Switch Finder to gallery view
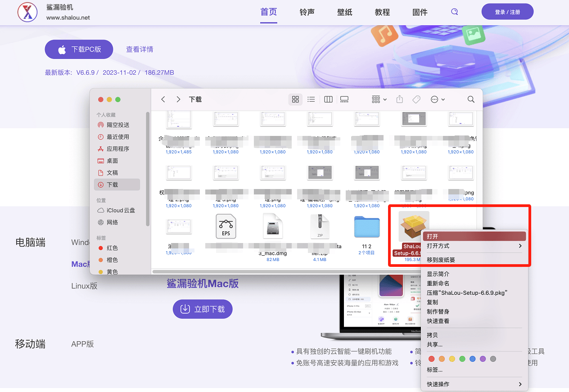Image resolution: width=569 pixels, height=392 pixels. [344, 99]
